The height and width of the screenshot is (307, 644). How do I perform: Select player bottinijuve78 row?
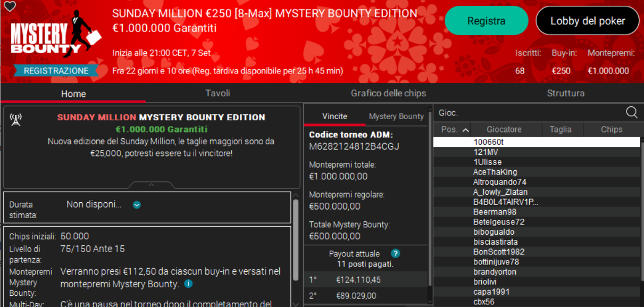click(537, 262)
